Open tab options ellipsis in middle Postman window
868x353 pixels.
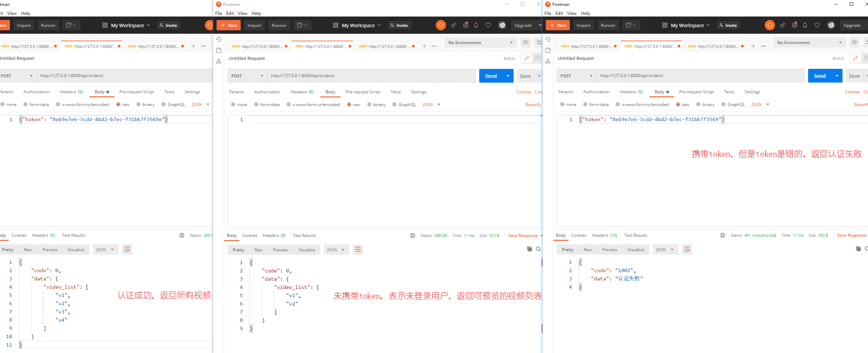435,46
